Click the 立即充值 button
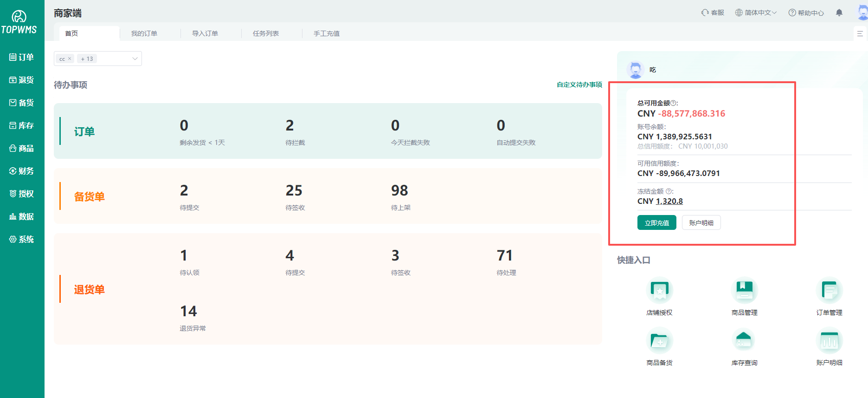 pyautogui.click(x=657, y=223)
